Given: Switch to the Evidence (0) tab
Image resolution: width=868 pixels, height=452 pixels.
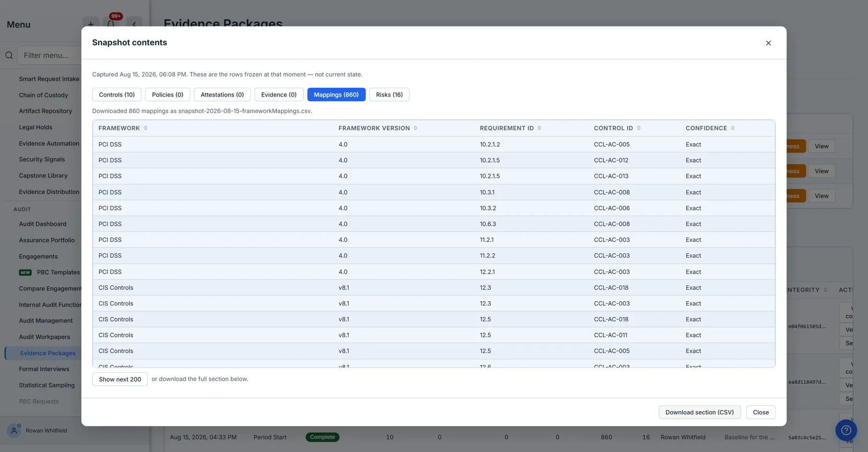Looking at the screenshot, I should 279,95.
